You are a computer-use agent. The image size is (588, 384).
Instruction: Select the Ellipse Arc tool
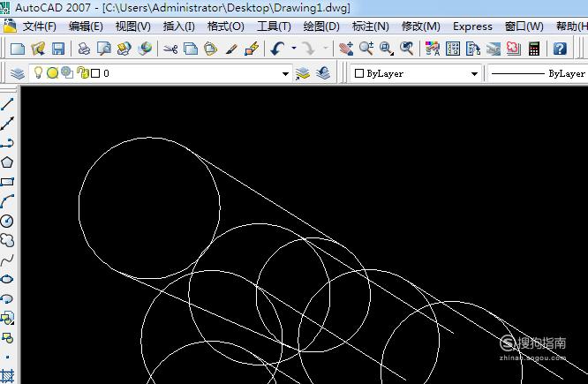coord(7,299)
